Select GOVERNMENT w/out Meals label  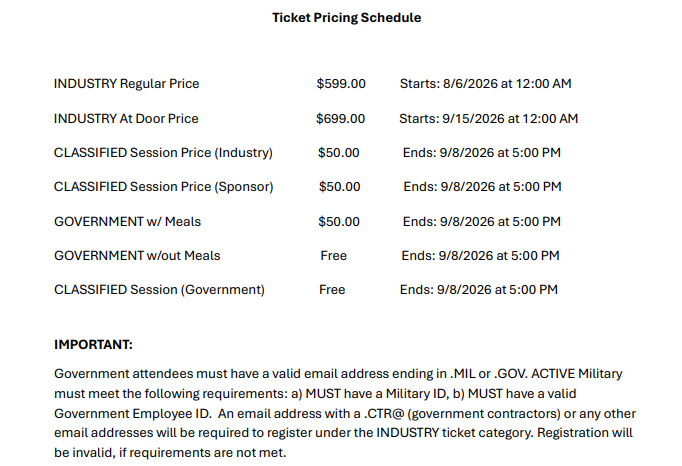point(137,255)
